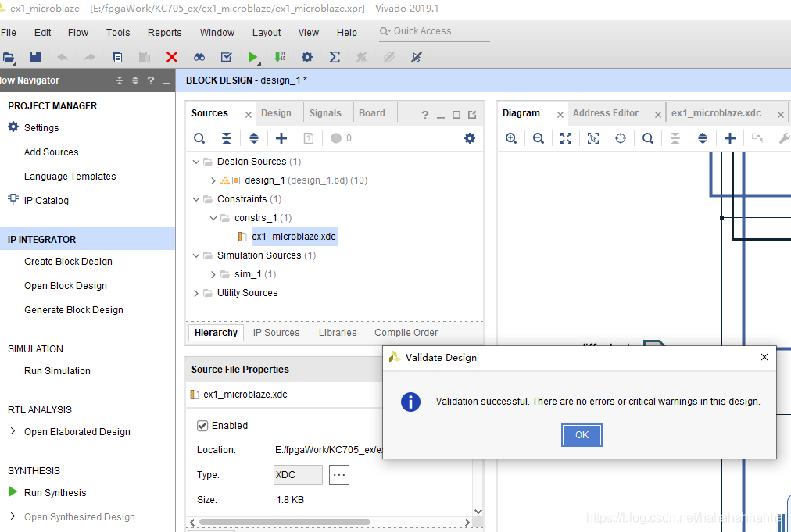Click Diagram regenerate layout target icon
This screenshot has height=532, width=791.
[621, 138]
